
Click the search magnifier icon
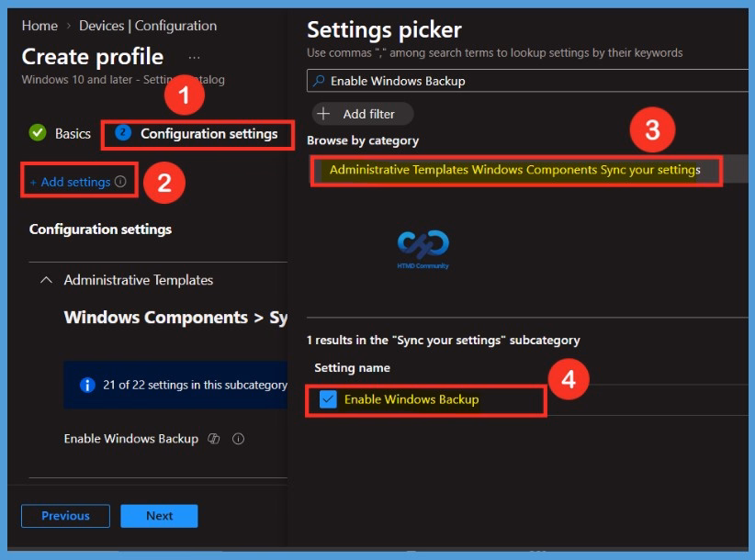319,81
